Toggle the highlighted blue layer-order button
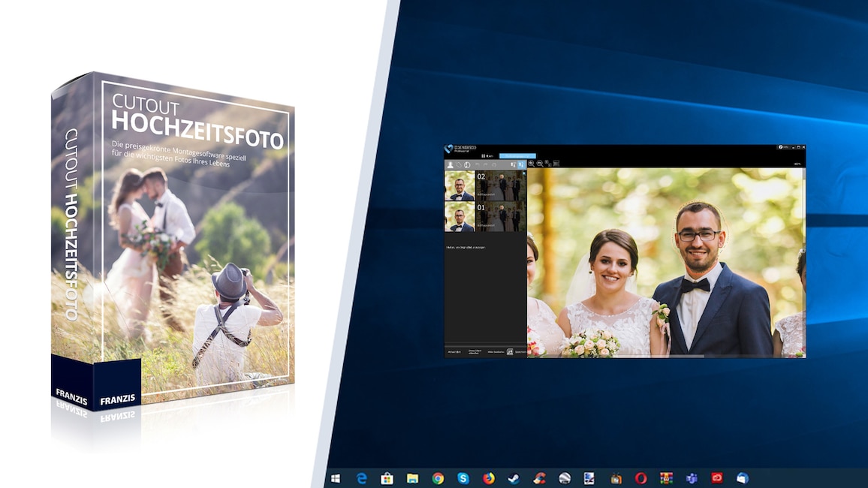The height and width of the screenshot is (488, 868). [x=521, y=165]
